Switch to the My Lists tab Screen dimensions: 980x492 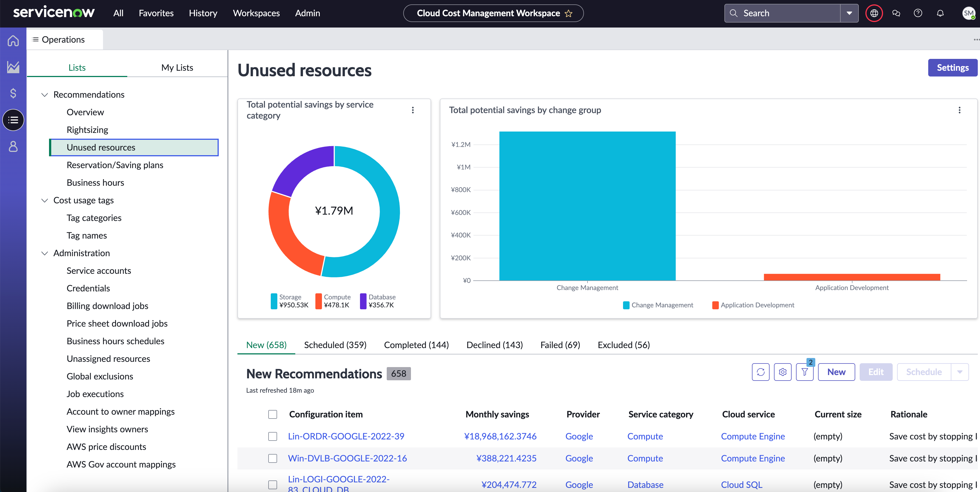coord(177,68)
